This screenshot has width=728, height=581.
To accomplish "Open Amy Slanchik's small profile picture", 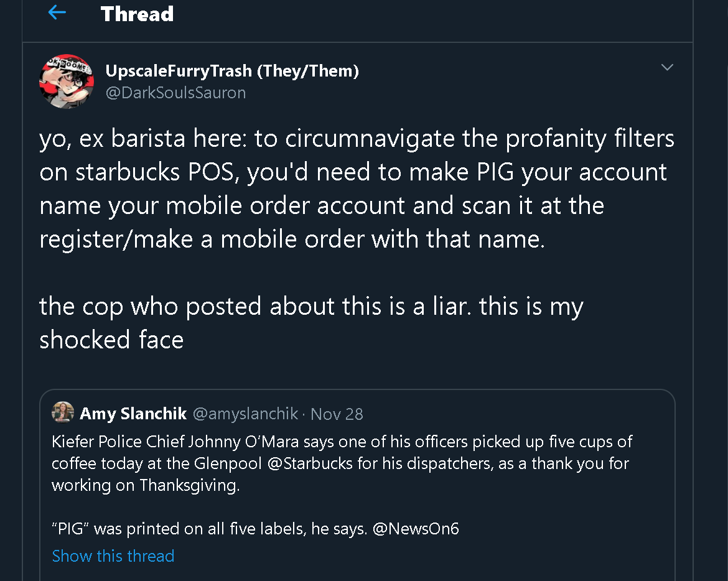I will tap(63, 413).
